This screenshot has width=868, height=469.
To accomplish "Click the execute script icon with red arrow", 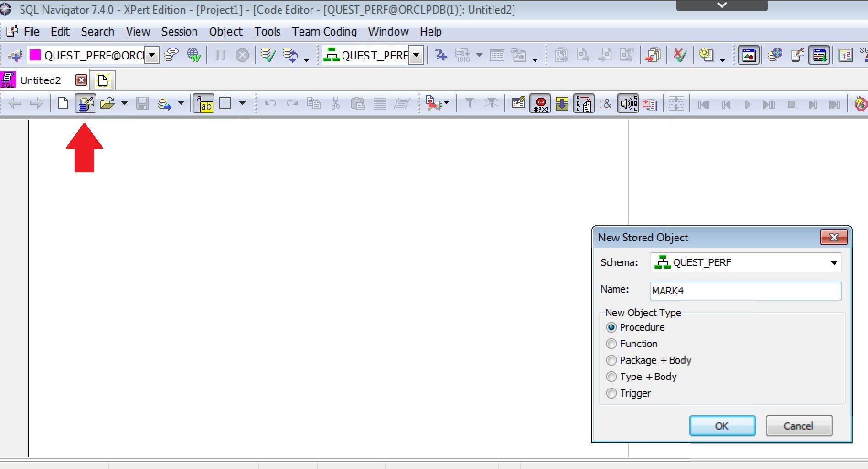I will 432,103.
